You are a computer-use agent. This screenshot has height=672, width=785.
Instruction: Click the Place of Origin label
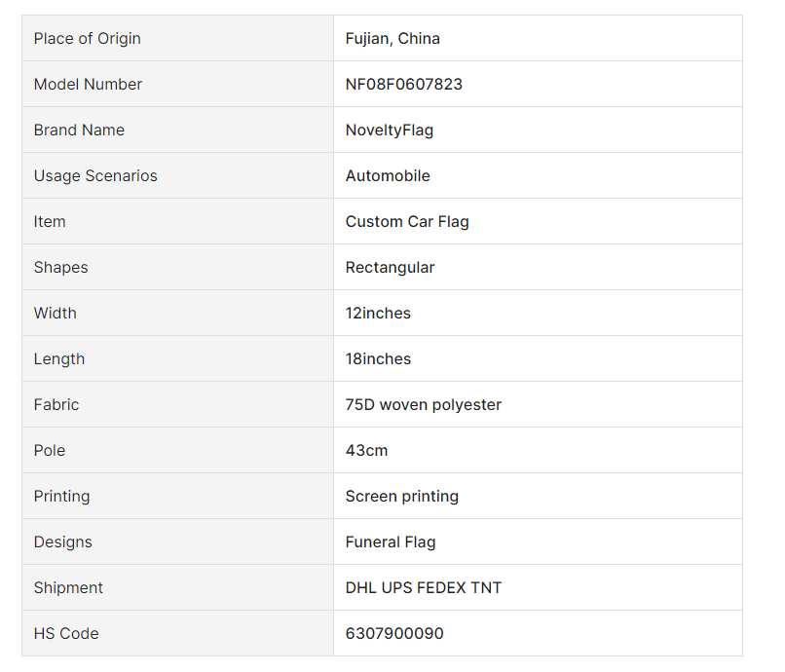pos(87,39)
